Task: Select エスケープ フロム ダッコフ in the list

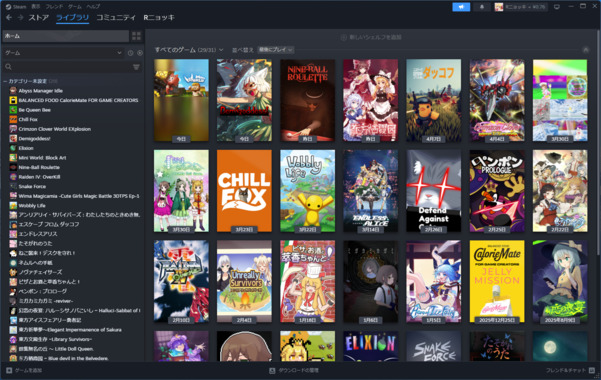Action: [49, 224]
